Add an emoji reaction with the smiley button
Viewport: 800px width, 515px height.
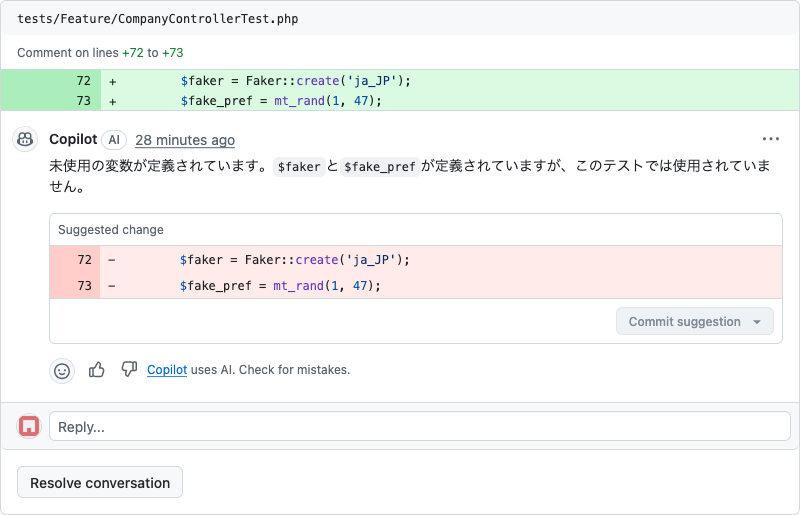(62, 370)
